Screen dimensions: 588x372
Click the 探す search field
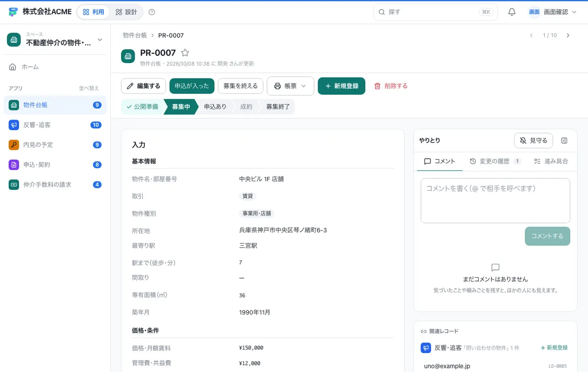click(435, 12)
